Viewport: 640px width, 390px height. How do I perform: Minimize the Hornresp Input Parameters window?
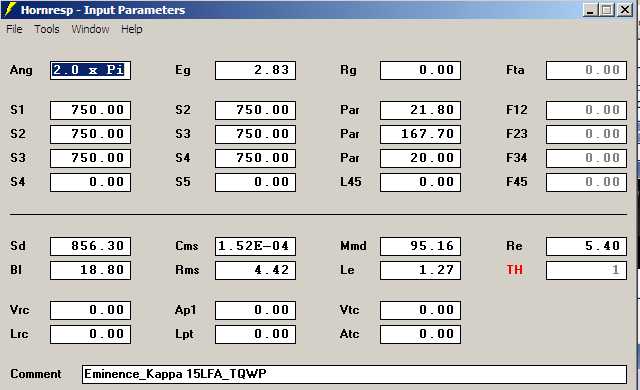pyautogui.click(x=590, y=9)
